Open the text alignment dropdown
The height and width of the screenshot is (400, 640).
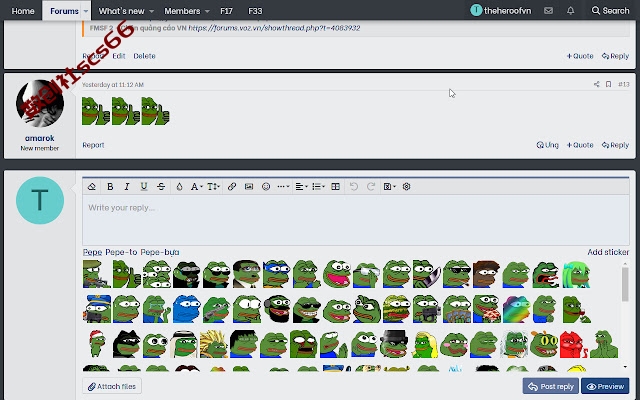(x=301, y=187)
